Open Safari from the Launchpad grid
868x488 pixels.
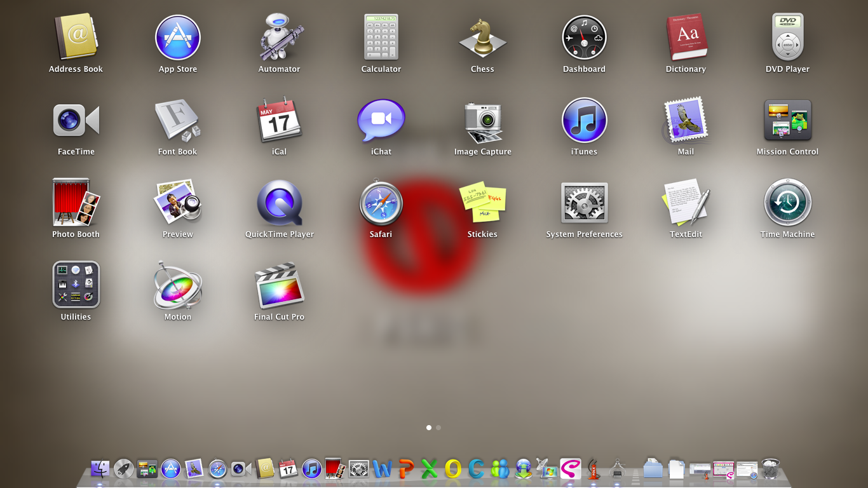click(x=381, y=203)
